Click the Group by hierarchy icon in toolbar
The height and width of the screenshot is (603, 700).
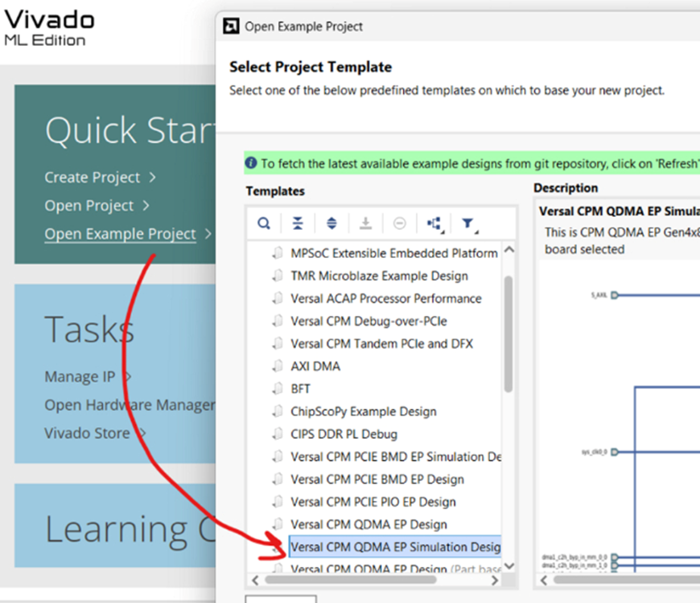(x=434, y=224)
